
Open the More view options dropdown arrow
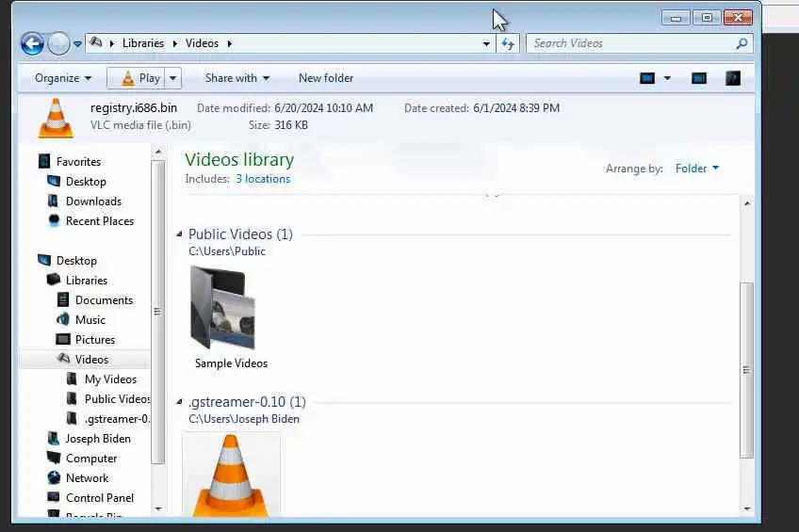click(x=667, y=78)
